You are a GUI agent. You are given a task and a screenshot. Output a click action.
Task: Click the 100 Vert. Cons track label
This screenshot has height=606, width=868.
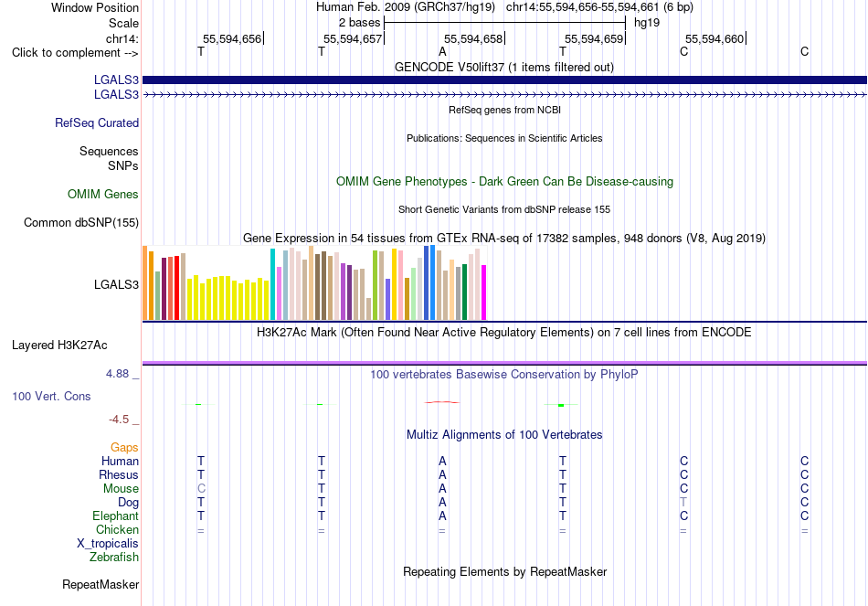[x=51, y=396]
